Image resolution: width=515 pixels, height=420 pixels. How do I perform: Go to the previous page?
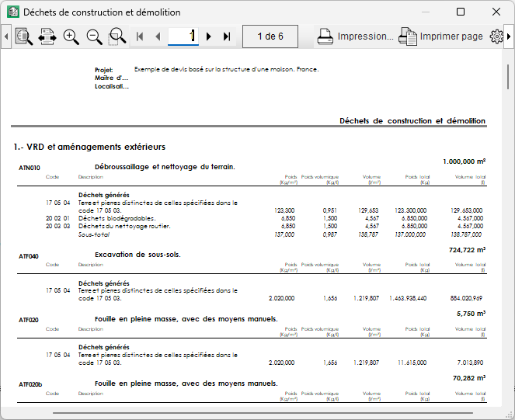(158, 36)
